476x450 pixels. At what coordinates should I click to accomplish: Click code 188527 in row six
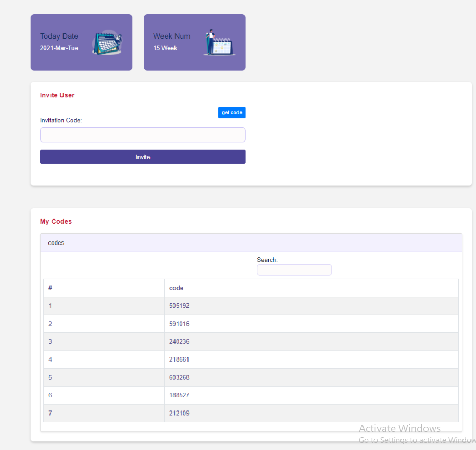coord(179,395)
